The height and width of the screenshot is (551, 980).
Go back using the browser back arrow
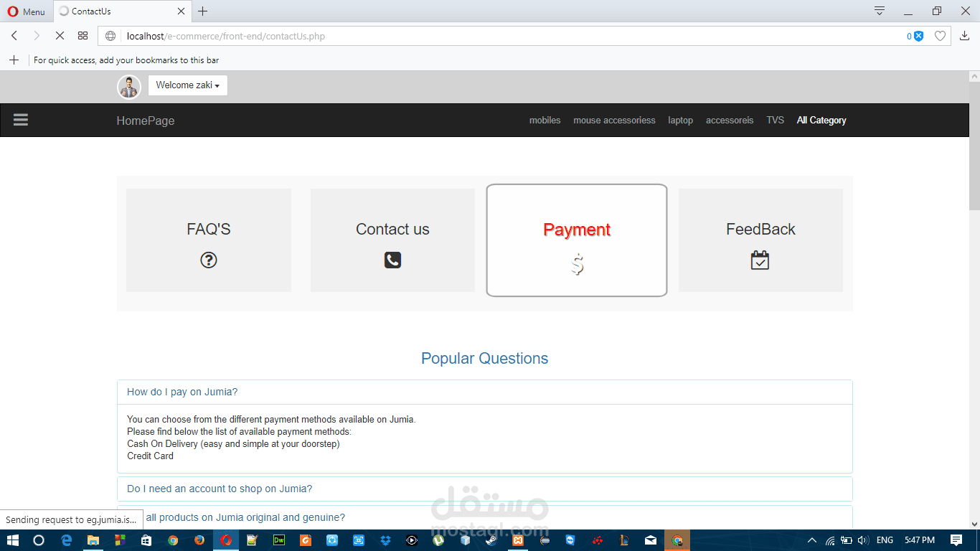coord(14,36)
